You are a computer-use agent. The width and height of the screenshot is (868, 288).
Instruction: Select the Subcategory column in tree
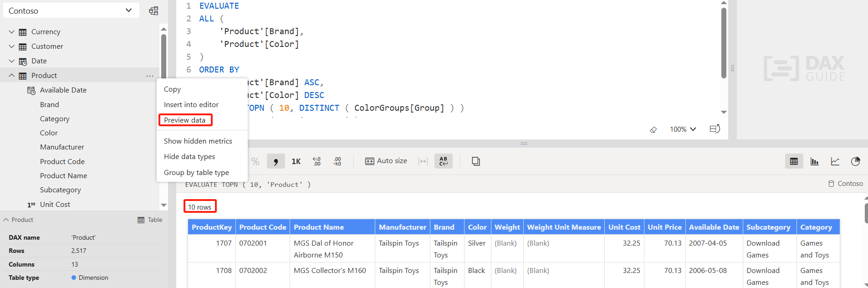tap(61, 190)
